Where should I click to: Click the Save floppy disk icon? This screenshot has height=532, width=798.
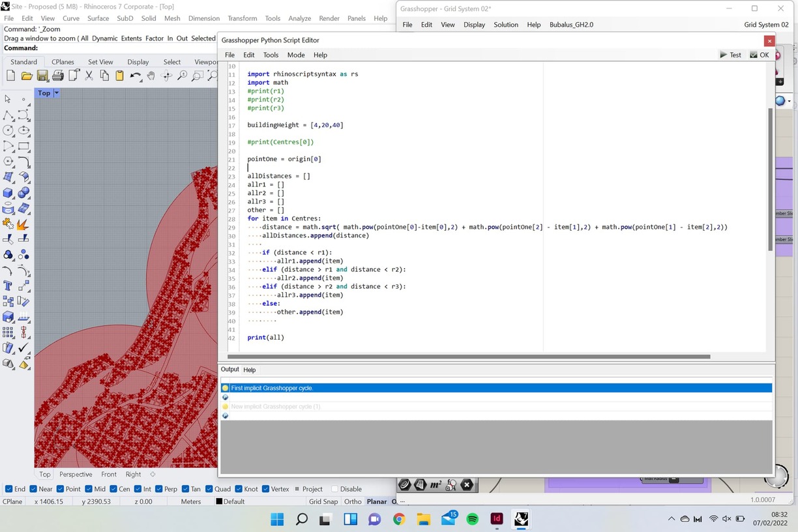coord(42,76)
